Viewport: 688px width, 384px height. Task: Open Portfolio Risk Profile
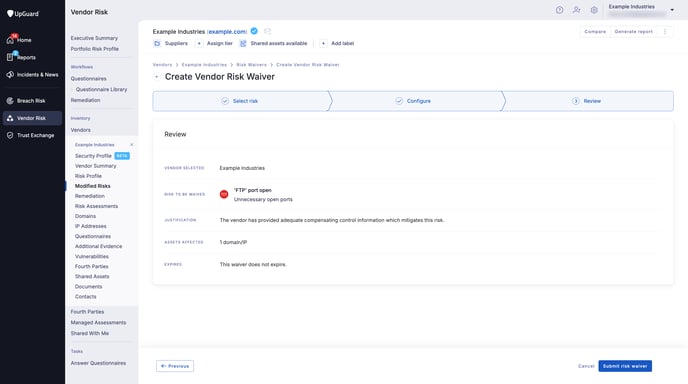[x=95, y=49]
